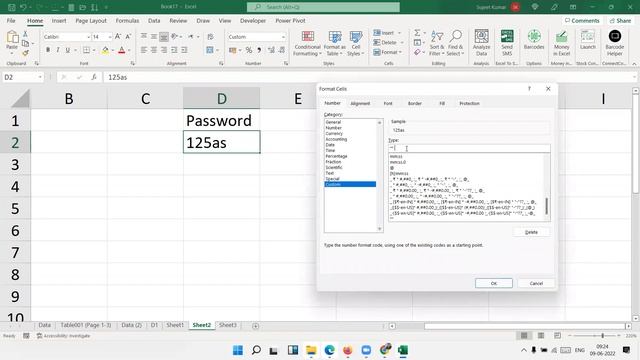This screenshot has height=360, width=640.
Task: Click the zoom slider in status bar
Action: 602,336
